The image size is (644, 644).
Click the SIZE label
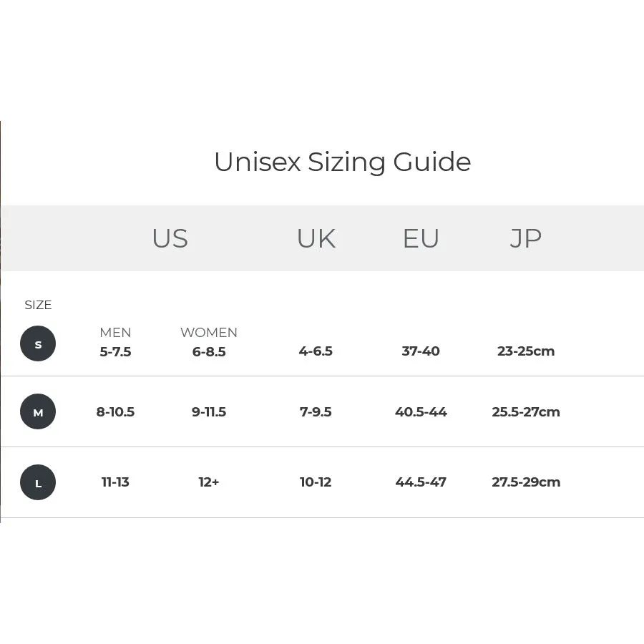click(38, 305)
